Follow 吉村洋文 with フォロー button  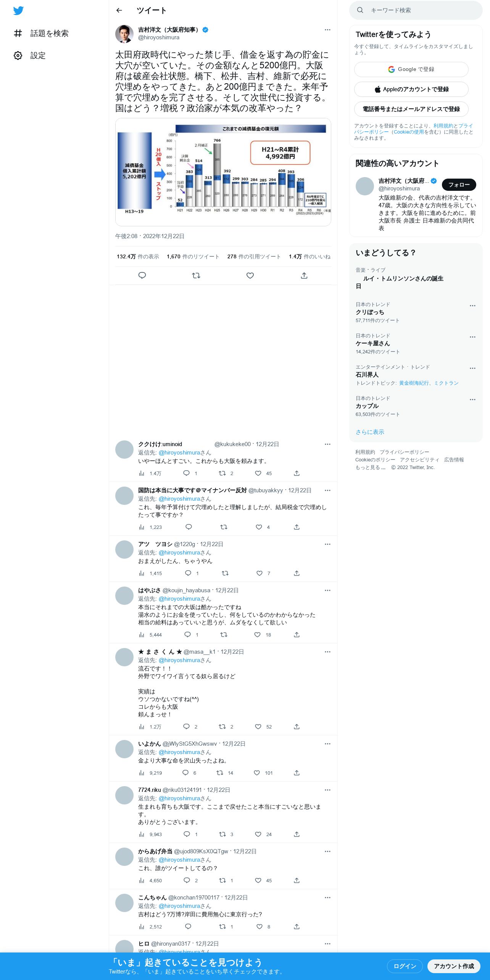click(x=459, y=185)
